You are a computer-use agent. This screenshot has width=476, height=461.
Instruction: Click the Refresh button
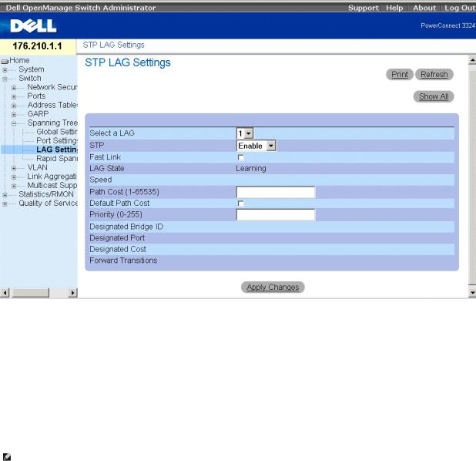point(434,75)
